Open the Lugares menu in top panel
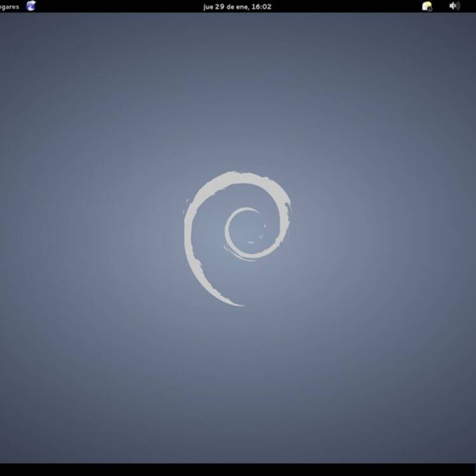 point(9,7)
